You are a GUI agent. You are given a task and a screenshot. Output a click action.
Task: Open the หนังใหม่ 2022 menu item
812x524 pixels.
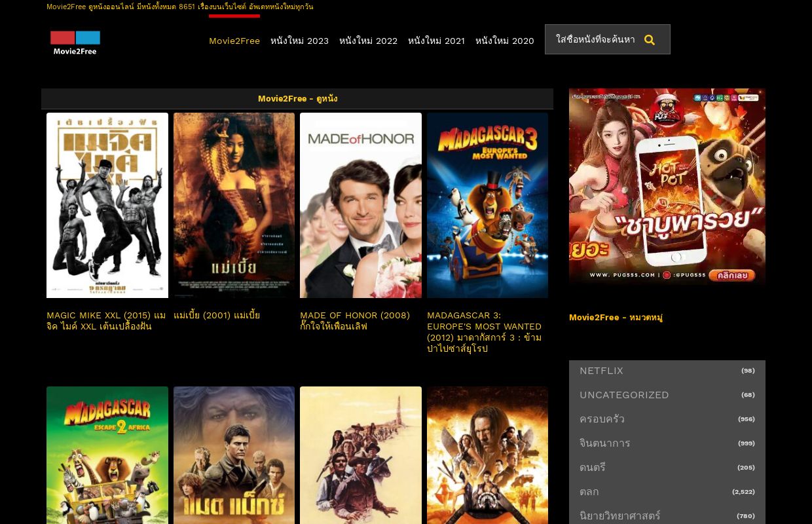pos(368,41)
